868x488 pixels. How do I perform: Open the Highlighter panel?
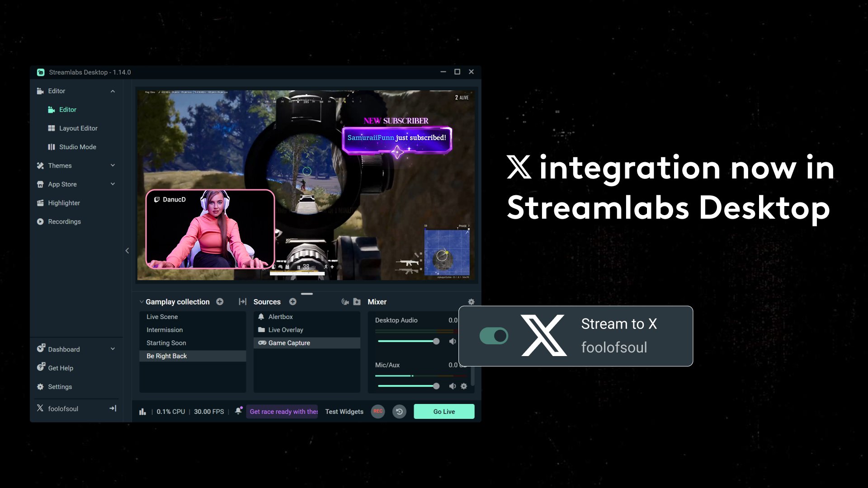[64, 202]
